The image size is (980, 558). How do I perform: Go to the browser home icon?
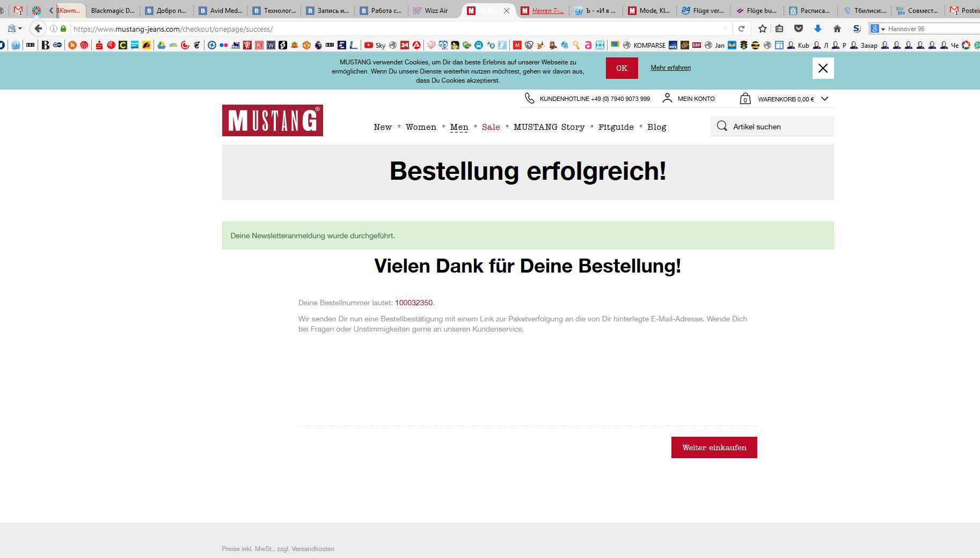(837, 28)
